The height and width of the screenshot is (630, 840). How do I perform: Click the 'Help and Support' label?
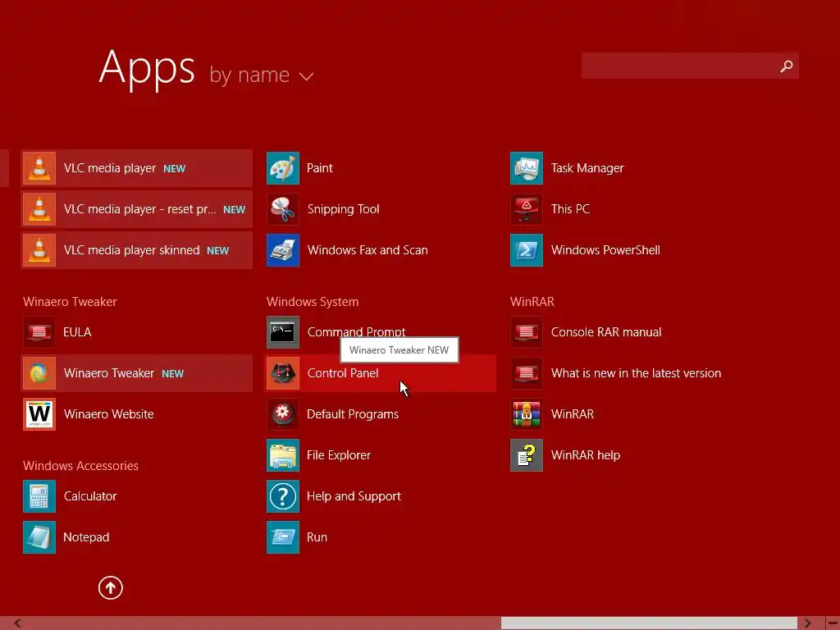coord(354,496)
